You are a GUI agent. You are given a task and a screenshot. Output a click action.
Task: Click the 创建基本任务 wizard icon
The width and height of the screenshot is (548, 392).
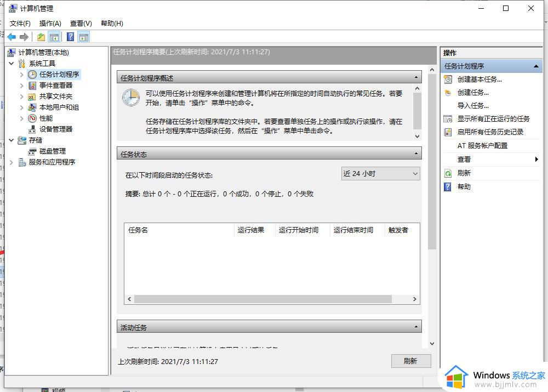tap(448, 79)
